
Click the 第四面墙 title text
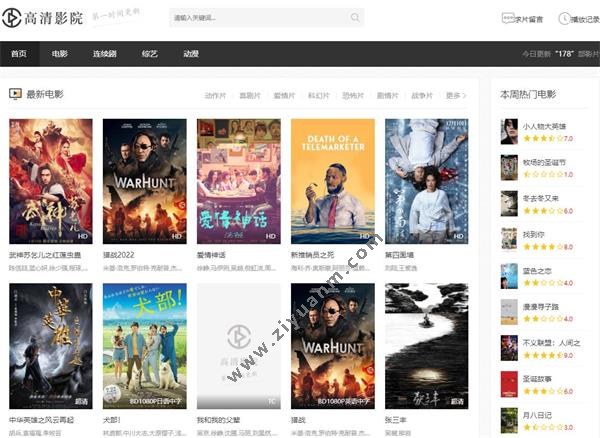[x=399, y=255]
